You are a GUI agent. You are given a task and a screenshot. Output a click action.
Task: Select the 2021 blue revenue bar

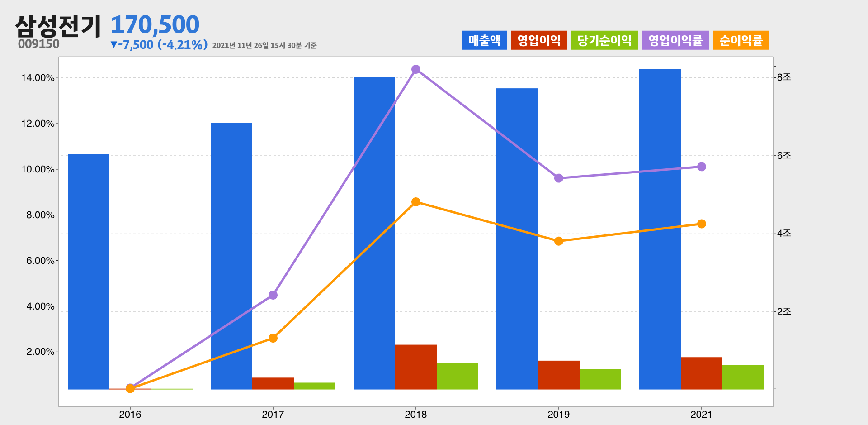(660, 229)
